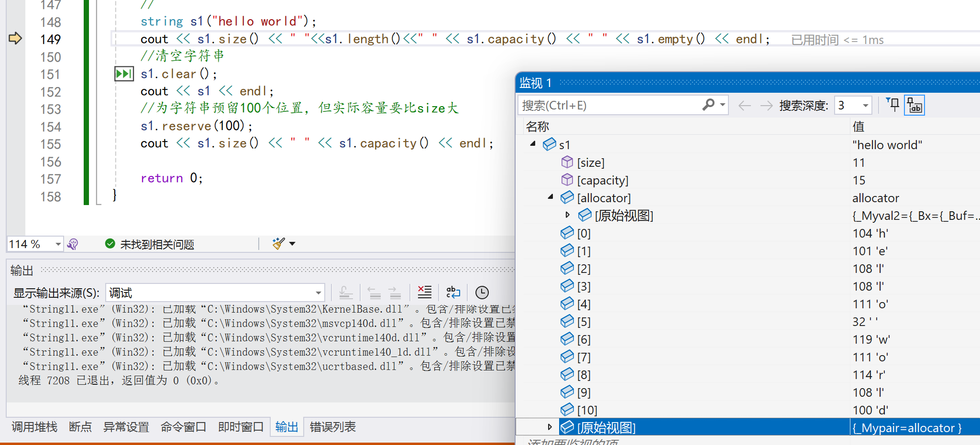The height and width of the screenshot is (445, 980).
Task: Toggle word wrap in the output pane
Action: pyautogui.click(x=453, y=292)
